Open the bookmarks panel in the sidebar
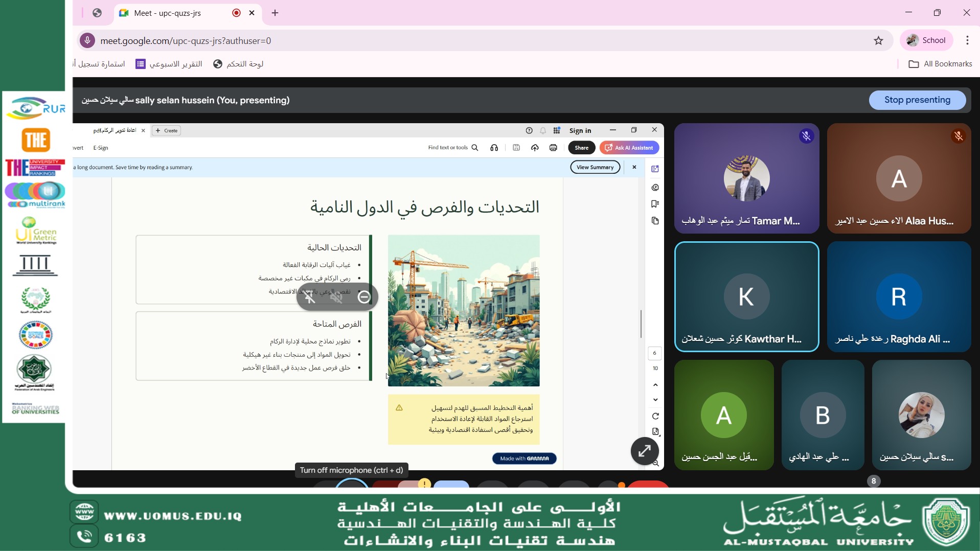The width and height of the screenshot is (980, 551). click(655, 204)
